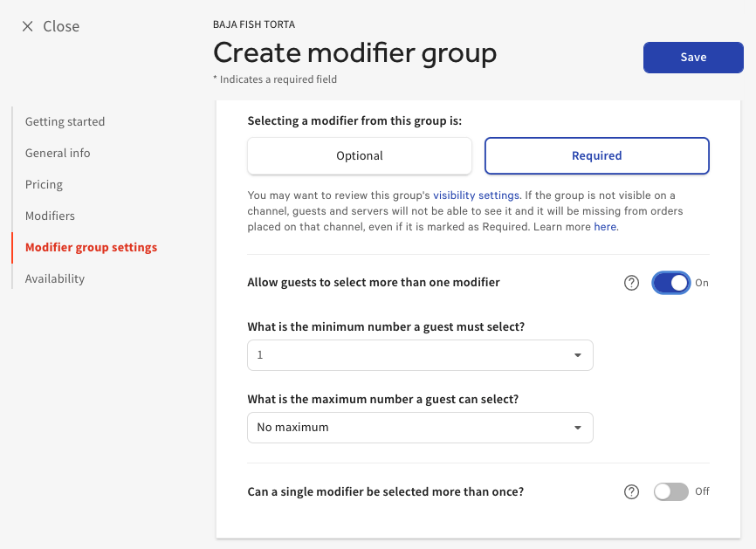The image size is (756, 549).
Task: Open help icon for multiple modifier selection
Action: 632,283
